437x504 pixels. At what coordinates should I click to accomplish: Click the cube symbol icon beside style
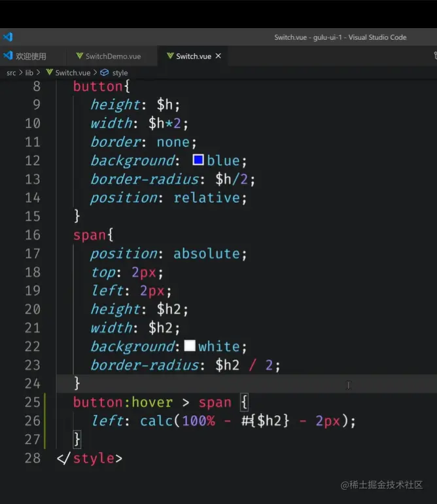coord(105,73)
